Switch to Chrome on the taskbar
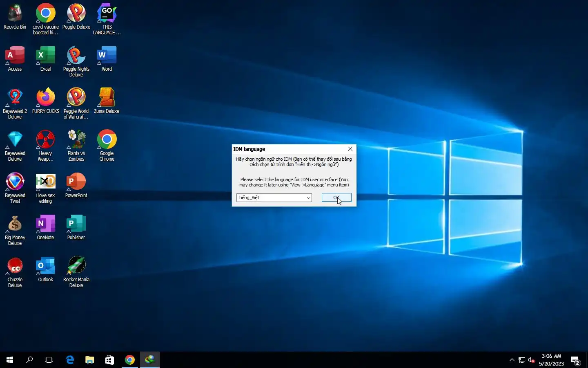This screenshot has height=368, width=588. [130, 360]
